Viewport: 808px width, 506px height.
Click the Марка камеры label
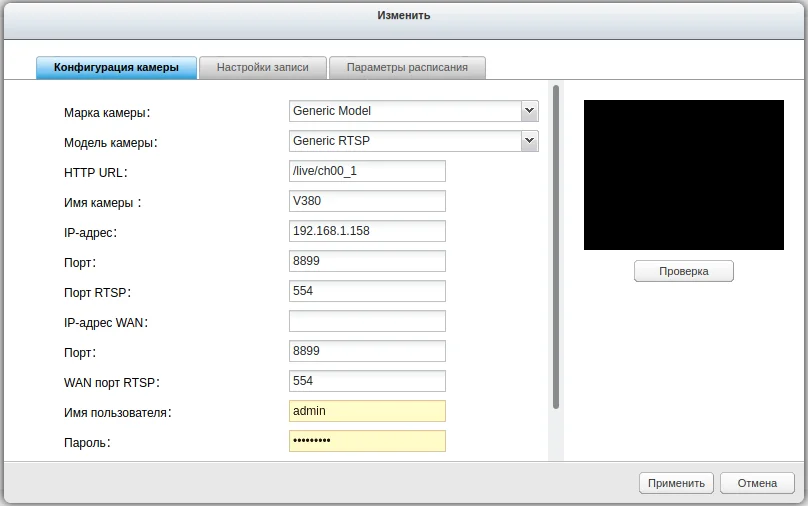click(x=107, y=113)
